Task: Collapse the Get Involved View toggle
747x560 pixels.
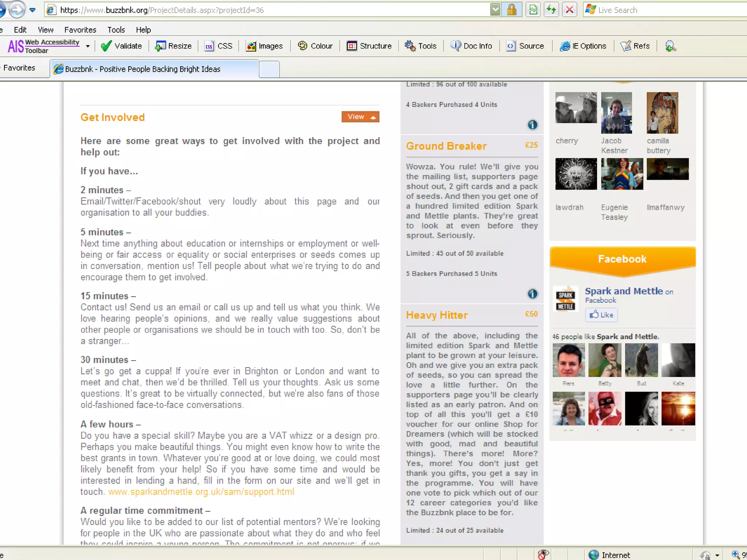Action: click(x=360, y=117)
